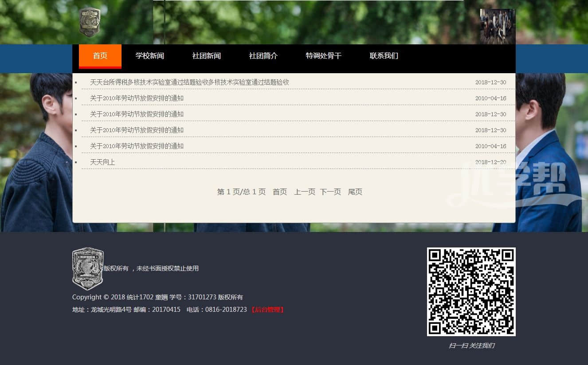
Task: Go to the 联系我们 page
Action: click(384, 56)
